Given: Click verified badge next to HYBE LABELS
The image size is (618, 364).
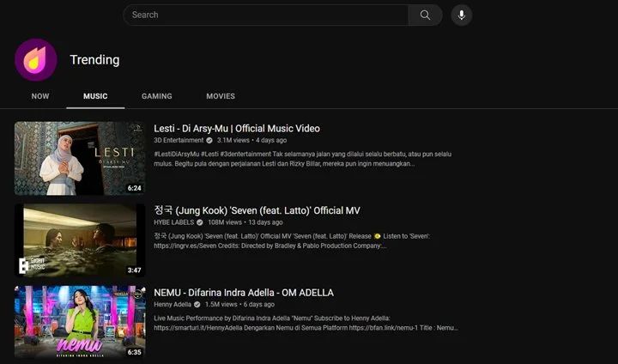Looking at the screenshot, I should [x=200, y=222].
